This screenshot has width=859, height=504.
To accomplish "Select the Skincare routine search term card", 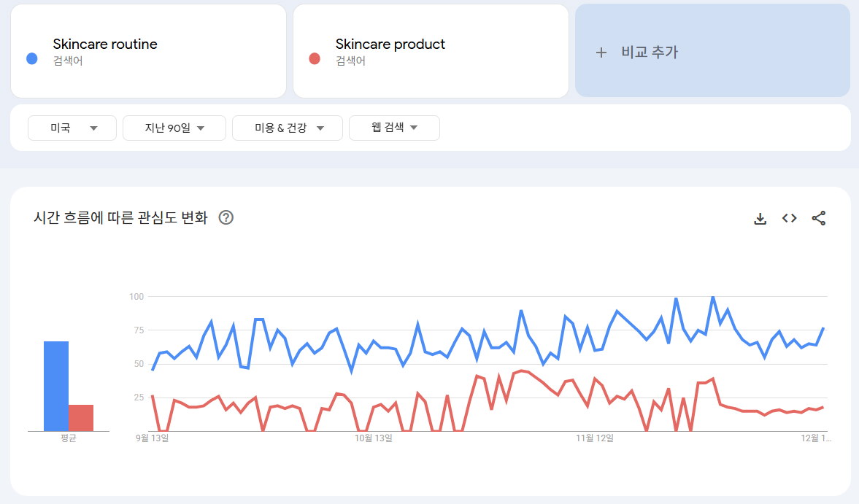I will point(148,51).
